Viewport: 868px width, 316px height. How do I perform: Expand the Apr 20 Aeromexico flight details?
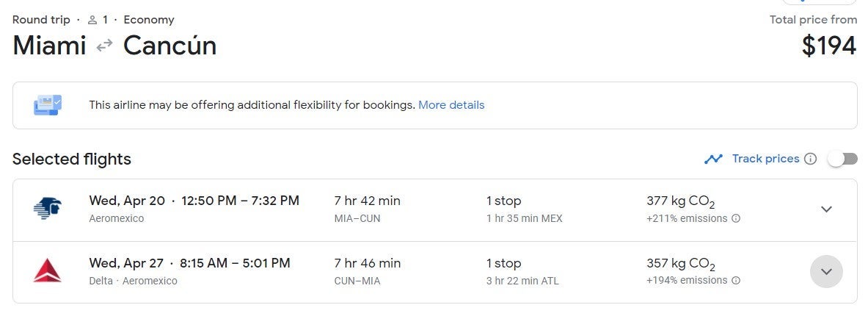(826, 209)
